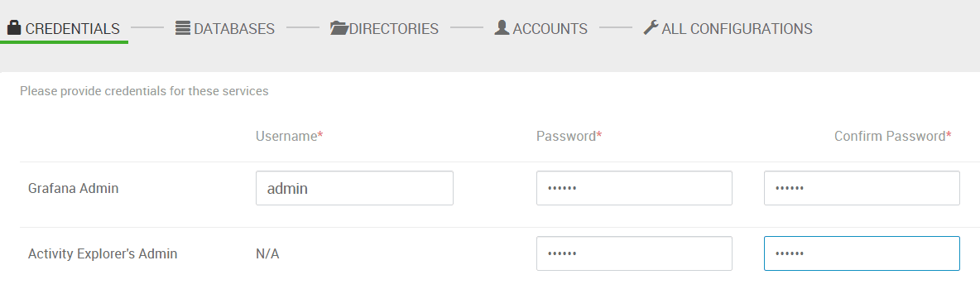The width and height of the screenshot is (980, 299).
Task: Click the Activity Explorer's Admin row label
Action: [103, 254]
